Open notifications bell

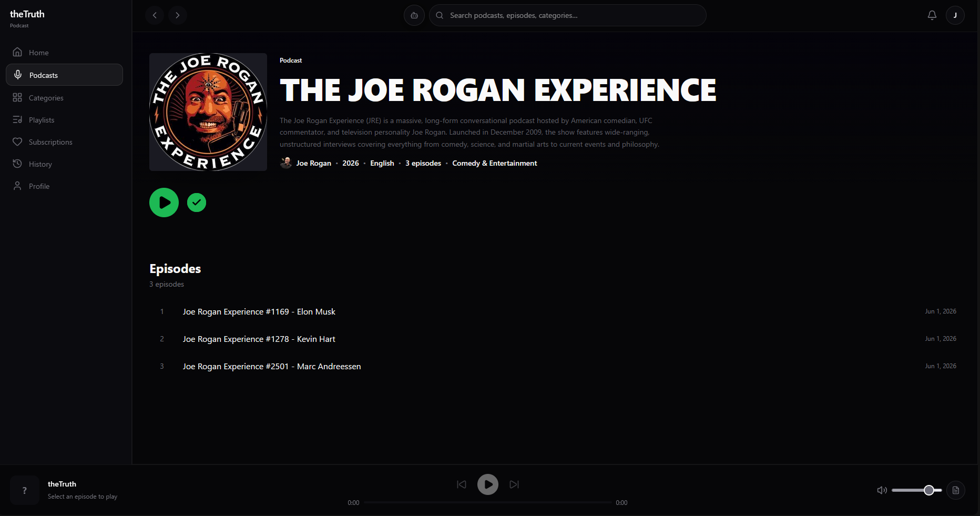932,15
